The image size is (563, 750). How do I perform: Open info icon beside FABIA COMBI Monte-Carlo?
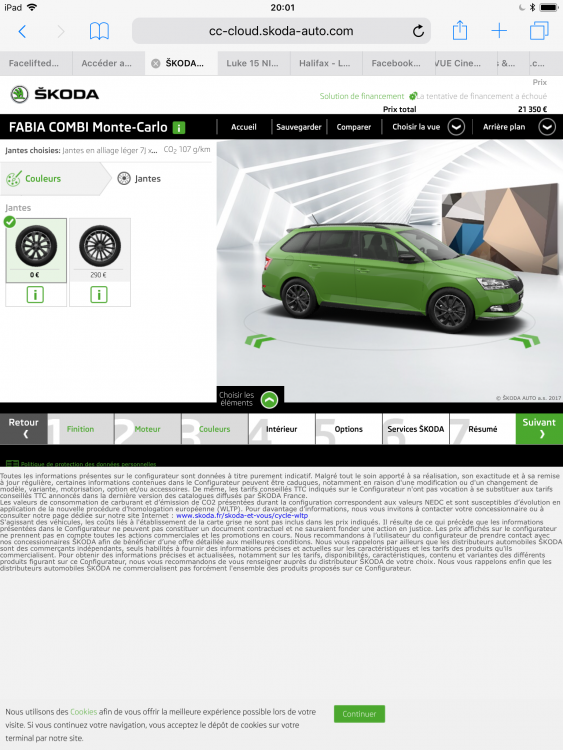179,128
